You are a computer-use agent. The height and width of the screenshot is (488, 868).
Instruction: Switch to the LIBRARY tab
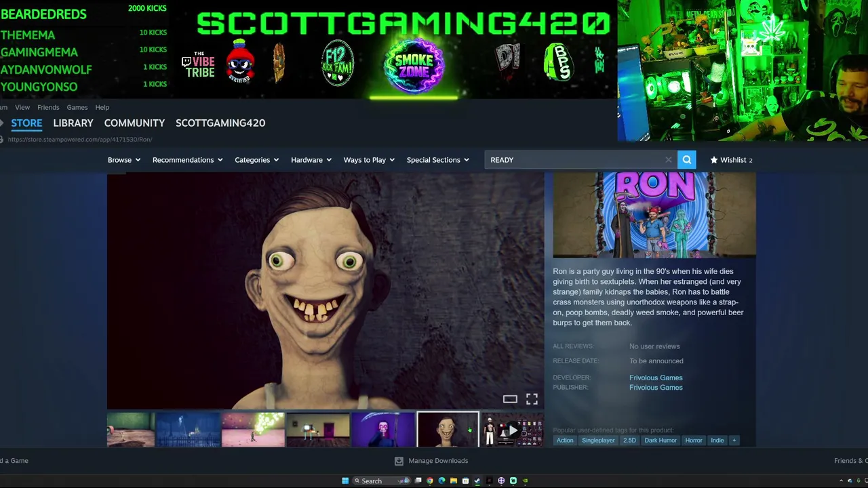[x=73, y=123]
